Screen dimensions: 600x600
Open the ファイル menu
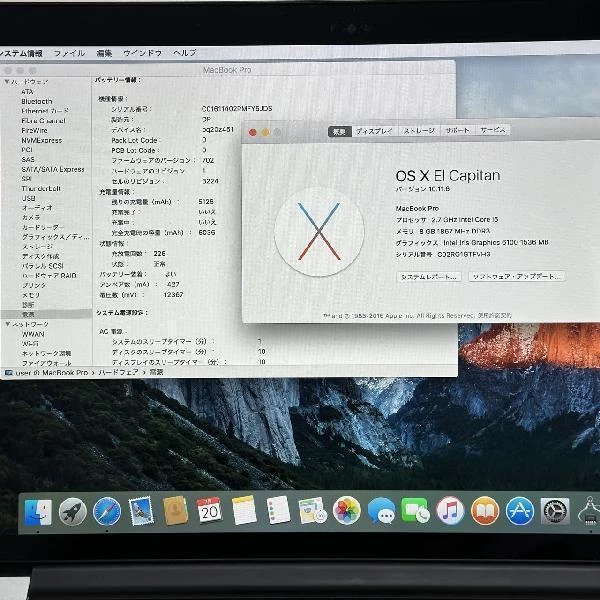coord(69,53)
